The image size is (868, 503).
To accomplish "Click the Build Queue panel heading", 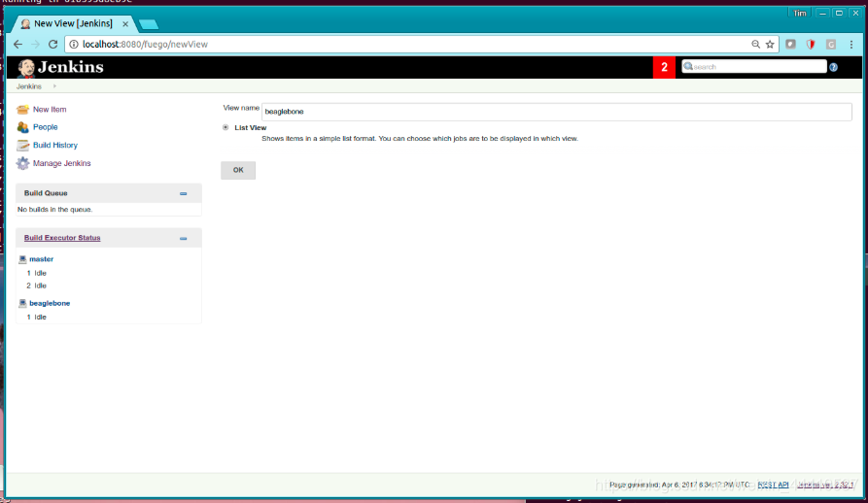I will (x=46, y=193).
